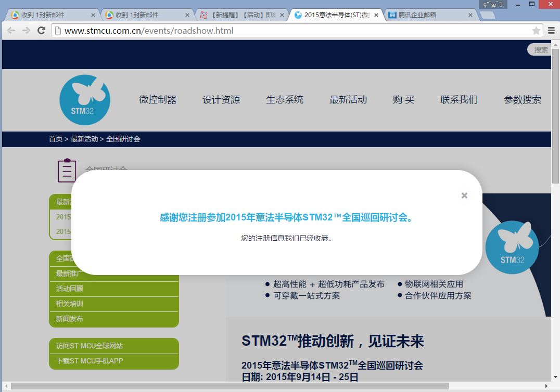Click the browser back arrow
The height and width of the screenshot is (392, 560).
coord(11,30)
